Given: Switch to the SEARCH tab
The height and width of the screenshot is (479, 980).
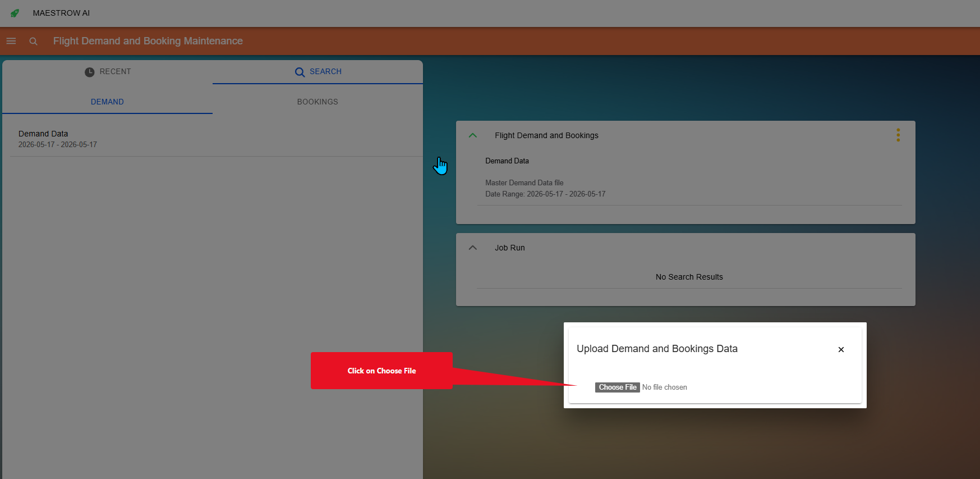Looking at the screenshot, I should pyautogui.click(x=318, y=72).
